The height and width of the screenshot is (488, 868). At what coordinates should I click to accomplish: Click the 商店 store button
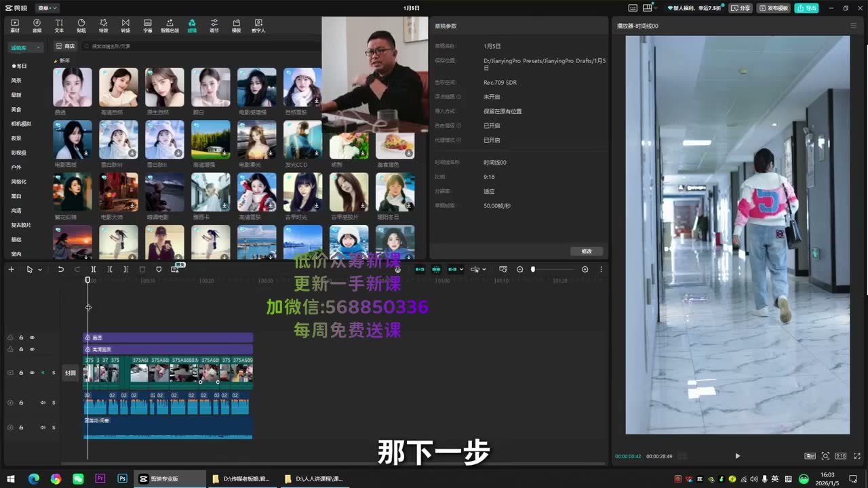(x=66, y=46)
